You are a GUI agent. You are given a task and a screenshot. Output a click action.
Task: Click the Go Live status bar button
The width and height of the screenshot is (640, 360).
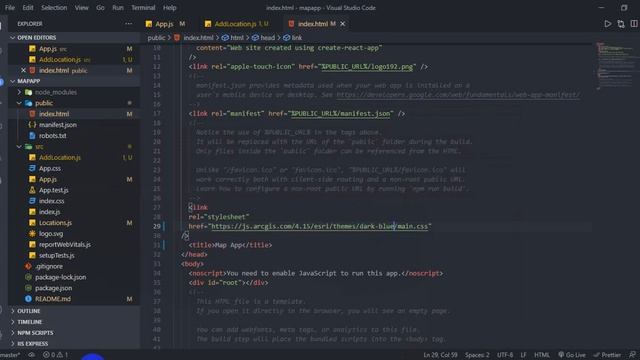tap(572, 355)
